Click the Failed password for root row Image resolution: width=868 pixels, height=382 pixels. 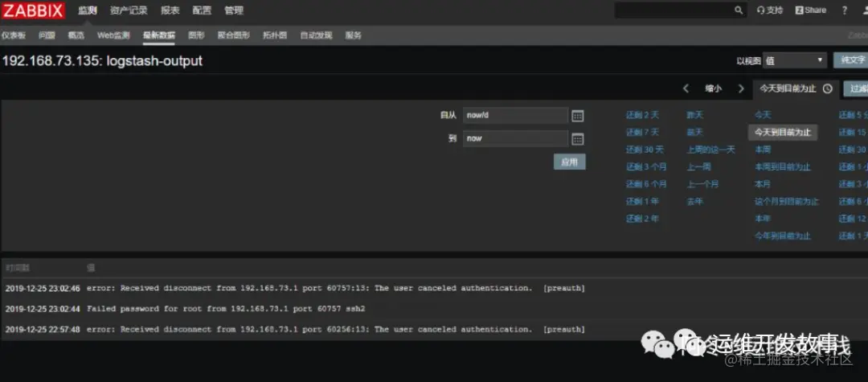click(x=434, y=308)
